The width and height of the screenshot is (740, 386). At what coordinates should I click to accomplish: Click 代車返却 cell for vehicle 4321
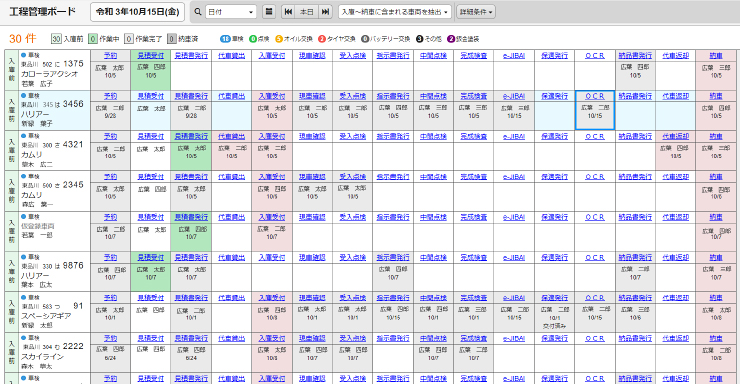tap(675, 156)
